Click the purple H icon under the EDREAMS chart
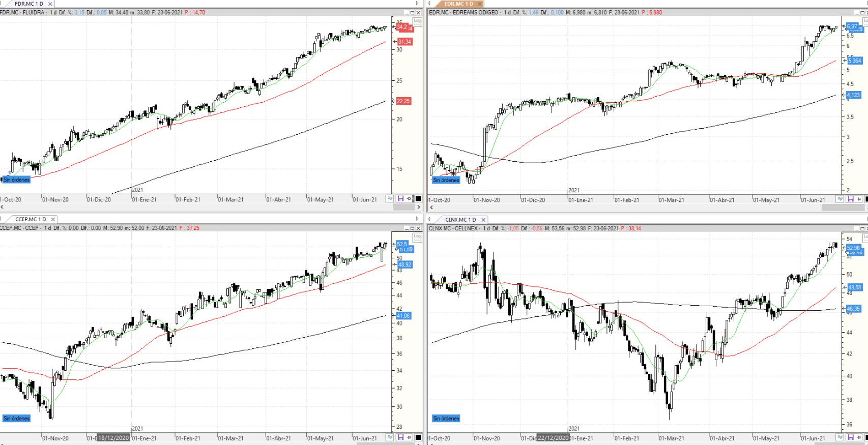 click(850, 199)
